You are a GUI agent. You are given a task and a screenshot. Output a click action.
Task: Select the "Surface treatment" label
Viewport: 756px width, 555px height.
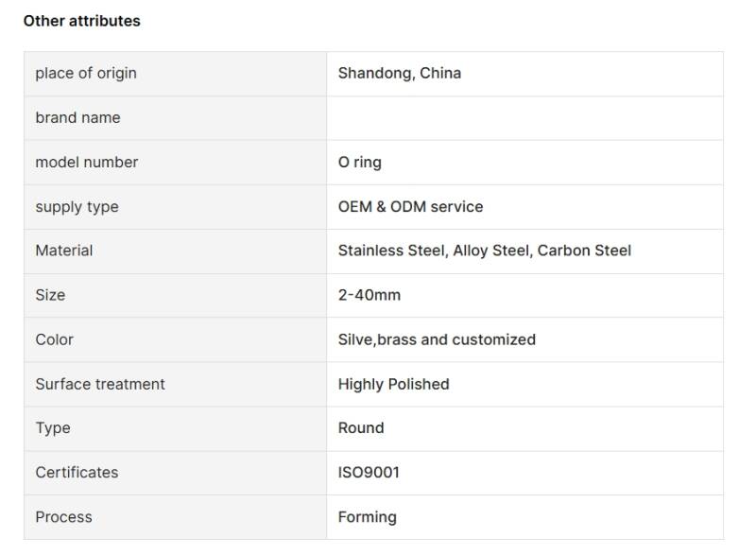tap(100, 384)
